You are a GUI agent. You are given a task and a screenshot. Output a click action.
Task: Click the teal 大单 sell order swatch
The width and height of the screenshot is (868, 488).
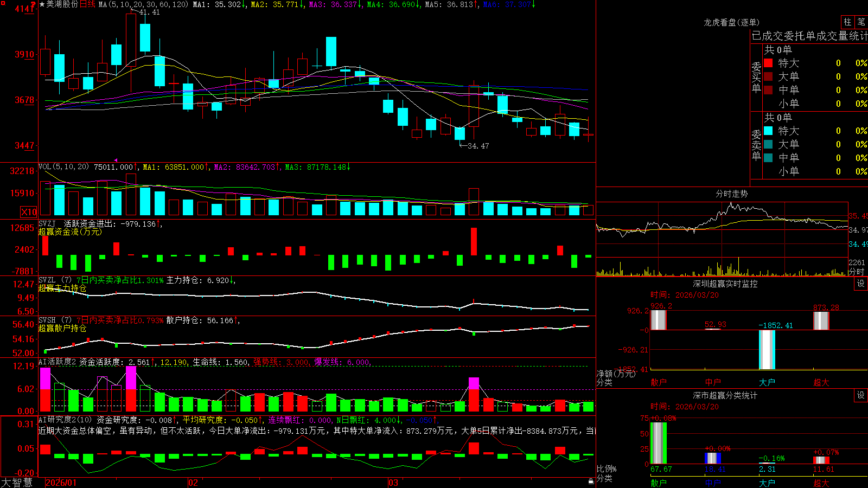point(768,144)
